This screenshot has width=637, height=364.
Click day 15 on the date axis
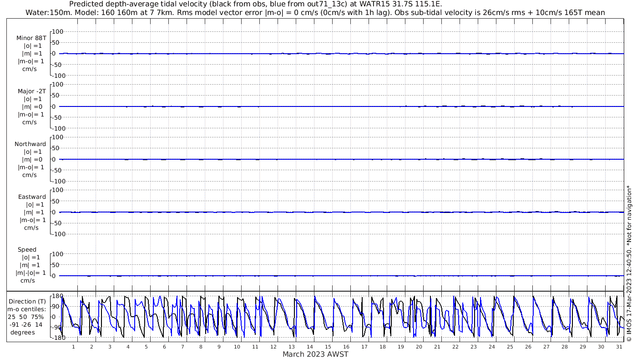tap(328, 347)
